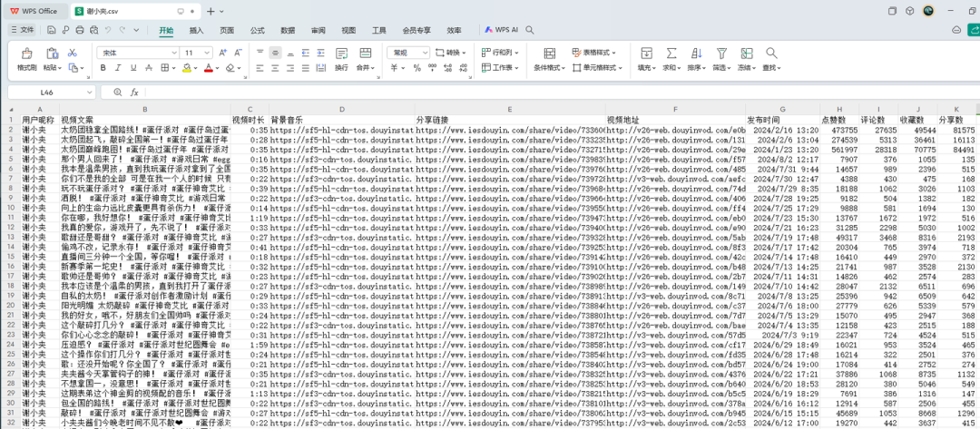Align text to bottom of cell
The width and height of the screenshot is (980, 429).
(x=290, y=54)
